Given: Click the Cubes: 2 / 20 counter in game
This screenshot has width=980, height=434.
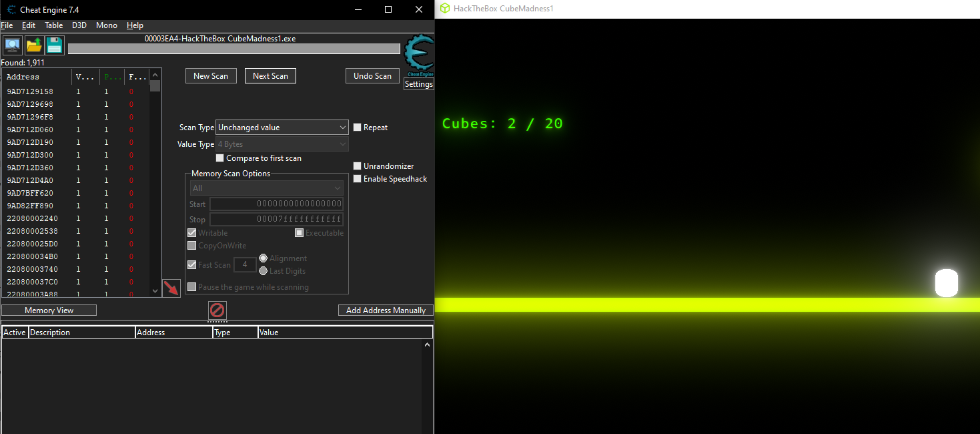Looking at the screenshot, I should [502, 124].
